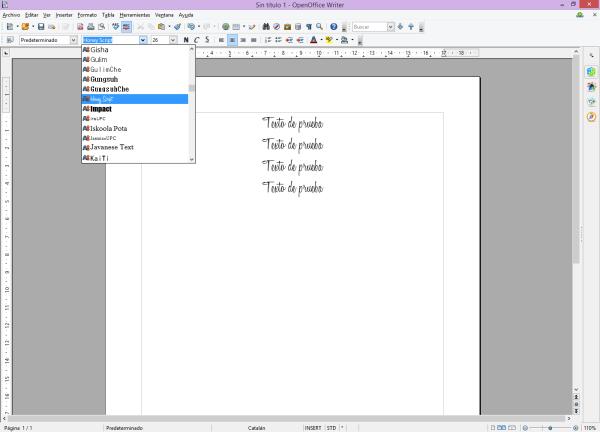Click the Bold (N) formatting button
The height and width of the screenshot is (432, 600).
[186, 40]
